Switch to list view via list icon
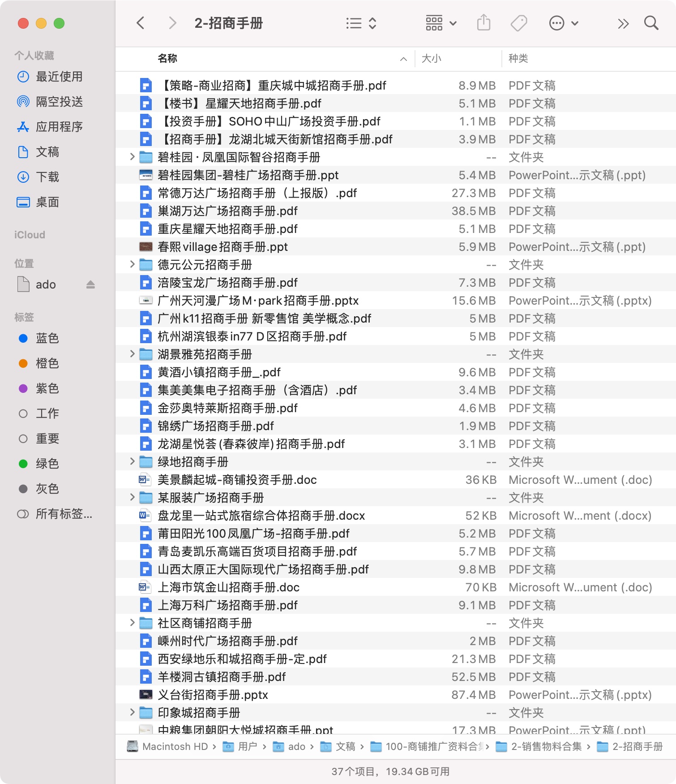Viewport: 676px width, 784px height. click(354, 23)
